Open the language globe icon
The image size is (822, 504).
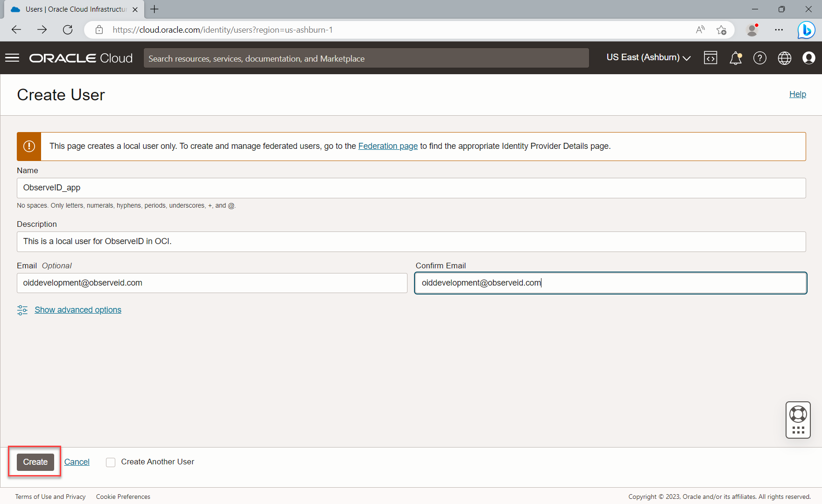click(x=785, y=58)
